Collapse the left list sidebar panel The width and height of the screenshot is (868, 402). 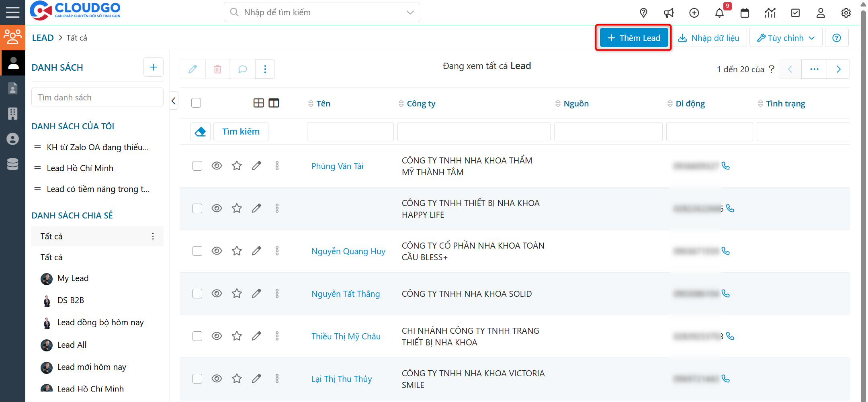point(174,101)
